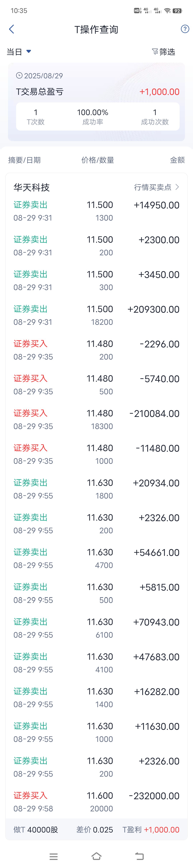This screenshot has width=193, height=868.
Task: Open the 20000 share buy at 11.600
Action: coord(96,802)
